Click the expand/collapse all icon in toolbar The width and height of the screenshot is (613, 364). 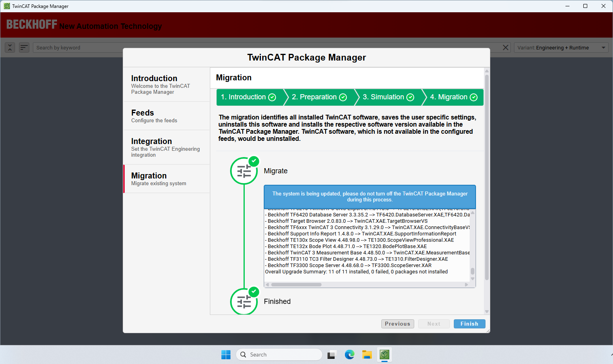(10, 47)
